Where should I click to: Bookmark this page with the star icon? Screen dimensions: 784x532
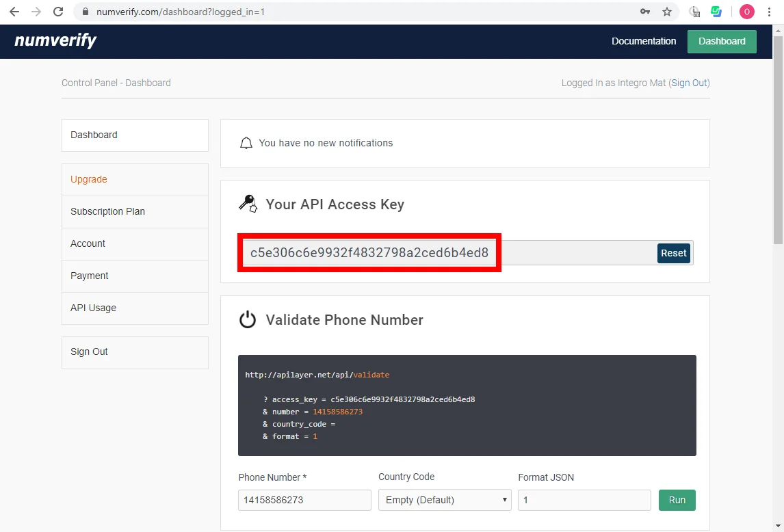[x=667, y=12]
